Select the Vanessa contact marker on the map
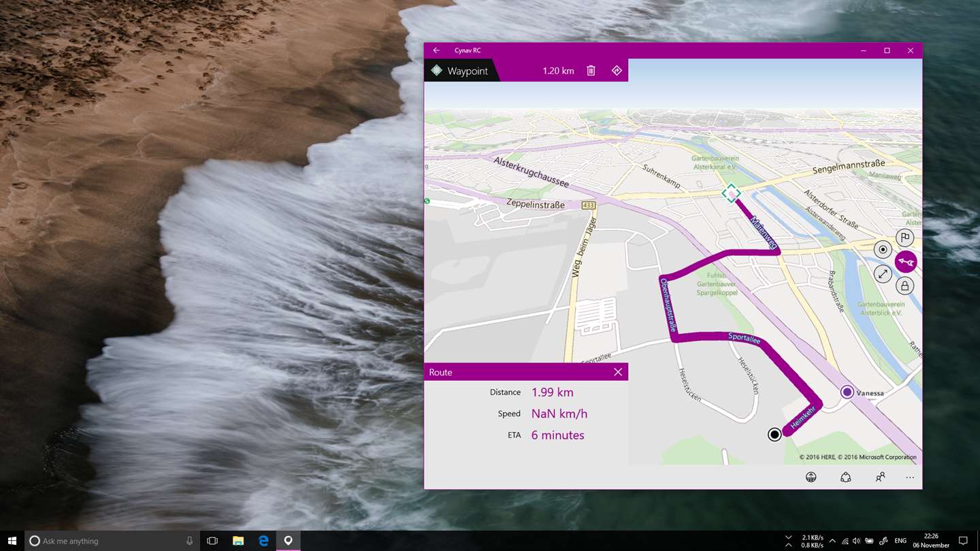The width and height of the screenshot is (980, 551). point(847,392)
